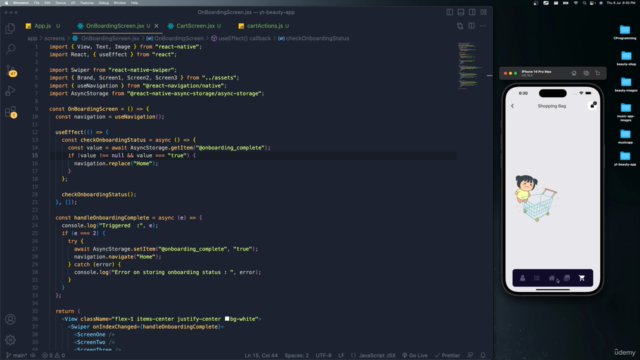Image resolution: width=640 pixels, height=360 pixels.
Task: Close the OnBoardingScreen.jsx tab
Action: [x=156, y=26]
